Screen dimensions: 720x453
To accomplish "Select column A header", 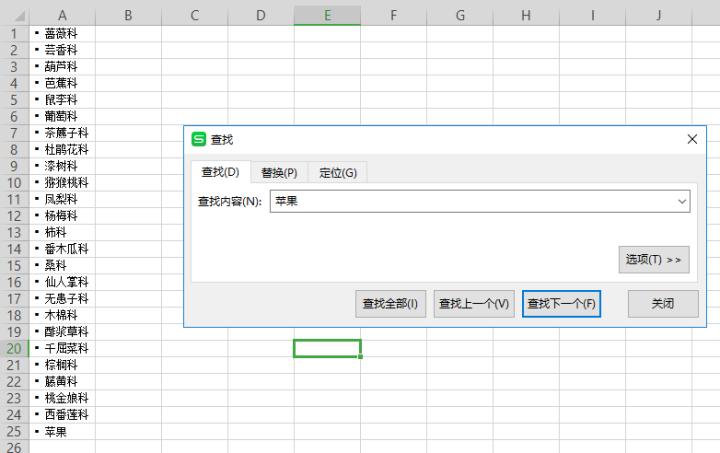I will tap(62, 16).
